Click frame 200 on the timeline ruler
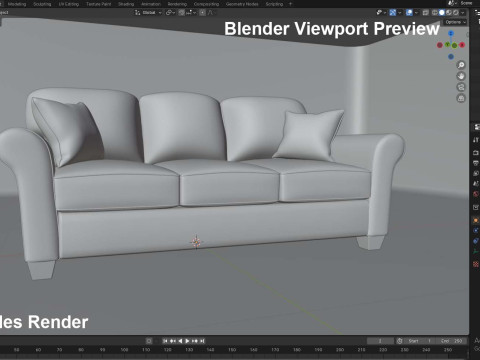 340,350
